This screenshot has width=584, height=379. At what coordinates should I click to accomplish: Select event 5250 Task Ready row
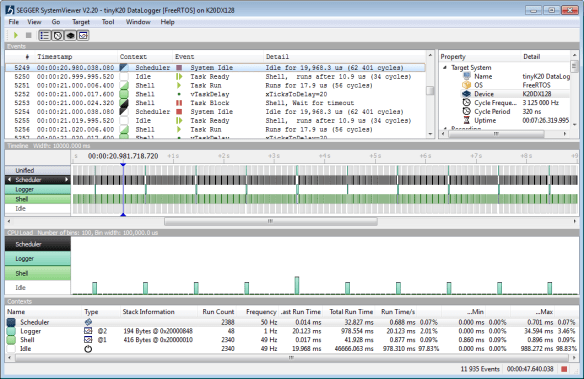[x=215, y=77]
